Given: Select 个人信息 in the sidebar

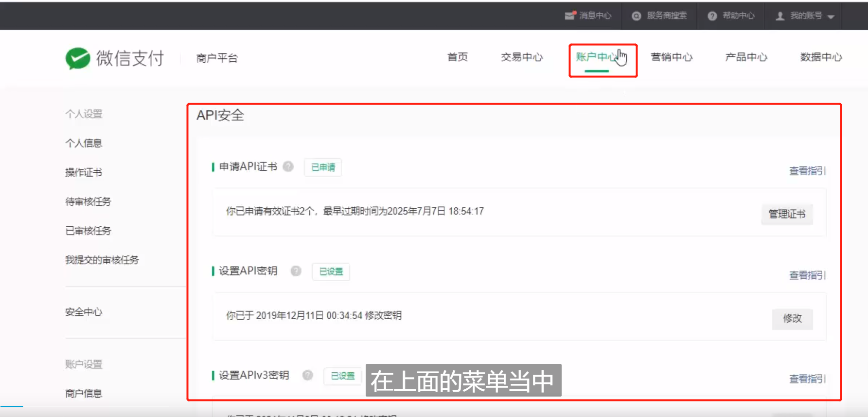Looking at the screenshot, I should coord(84,143).
